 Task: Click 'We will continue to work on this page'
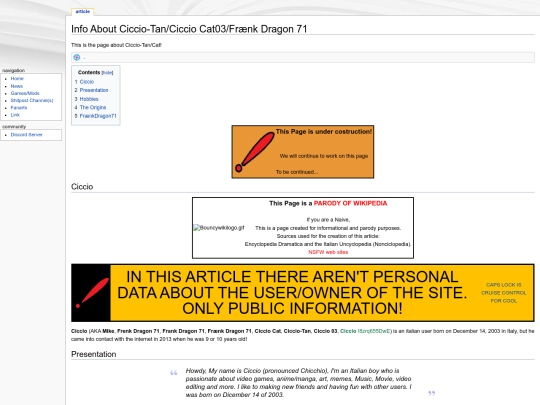(x=324, y=156)
